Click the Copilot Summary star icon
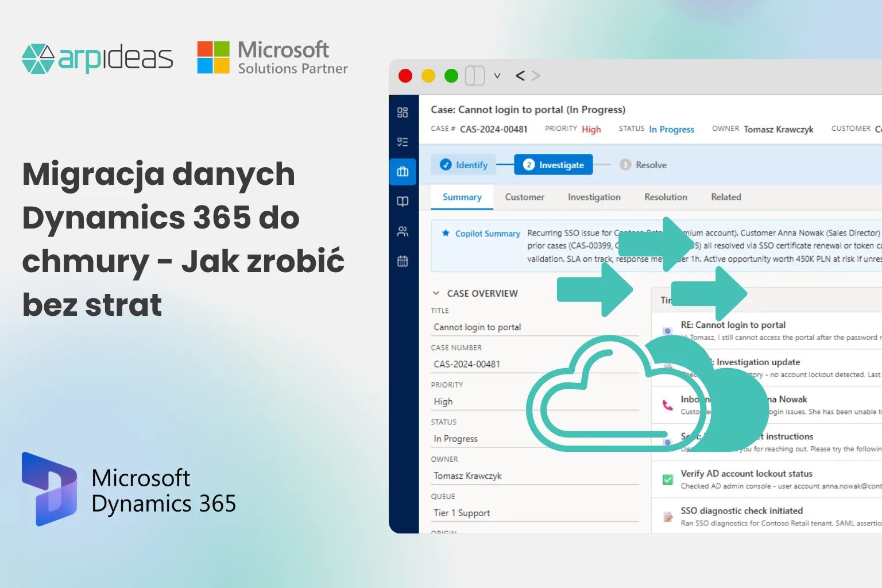 click(x=446, y=233)
